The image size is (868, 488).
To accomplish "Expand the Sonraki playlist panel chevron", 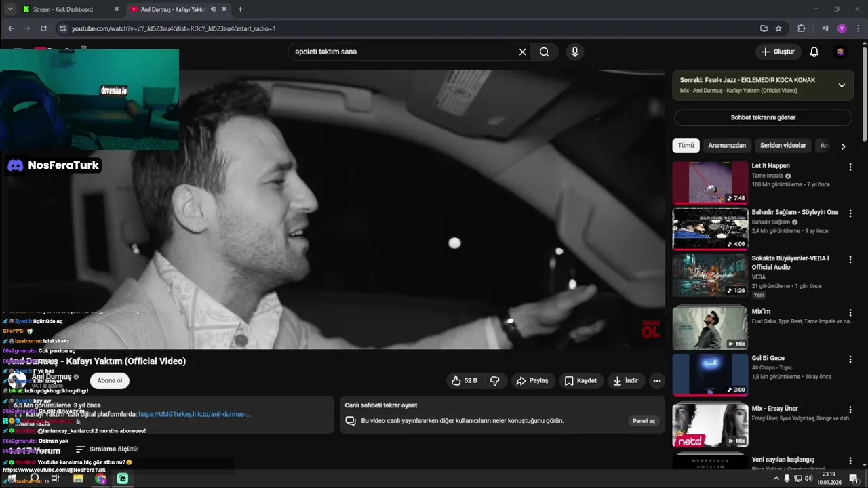I will 842,85.
